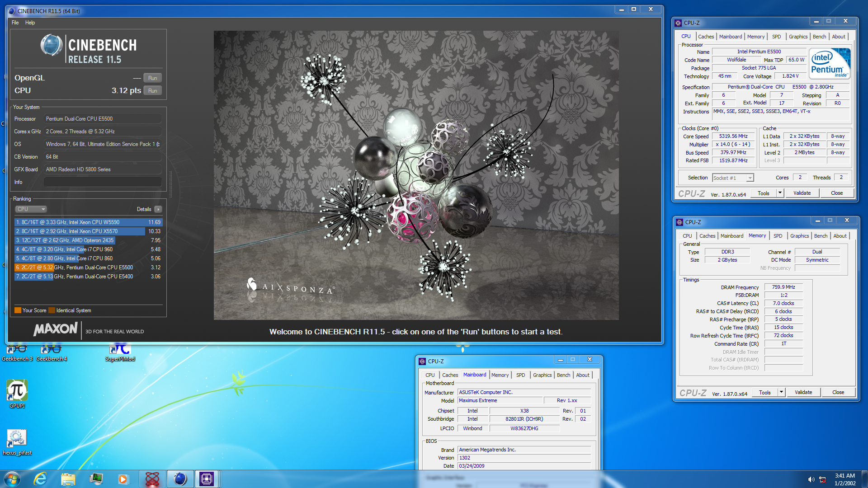The height and width of the screenshot is (488, 868).
Task: Click Close button in top CPU-Z window
Action: (x=837, y=193)
